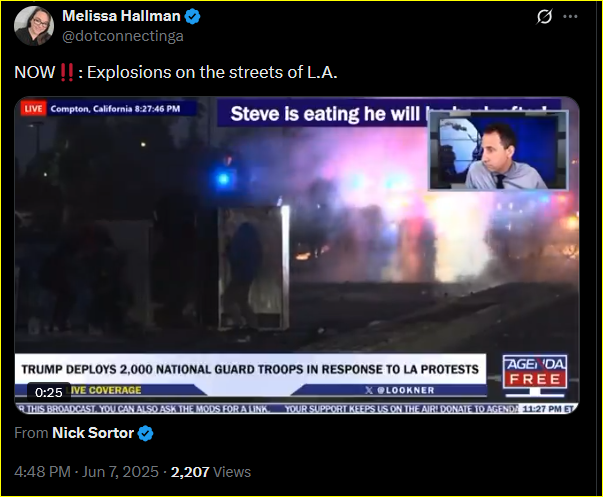The width and height of the screenshot is (603, 497).
Task: Click the picture-in-picture anchor inset
Action: [498, 151]
